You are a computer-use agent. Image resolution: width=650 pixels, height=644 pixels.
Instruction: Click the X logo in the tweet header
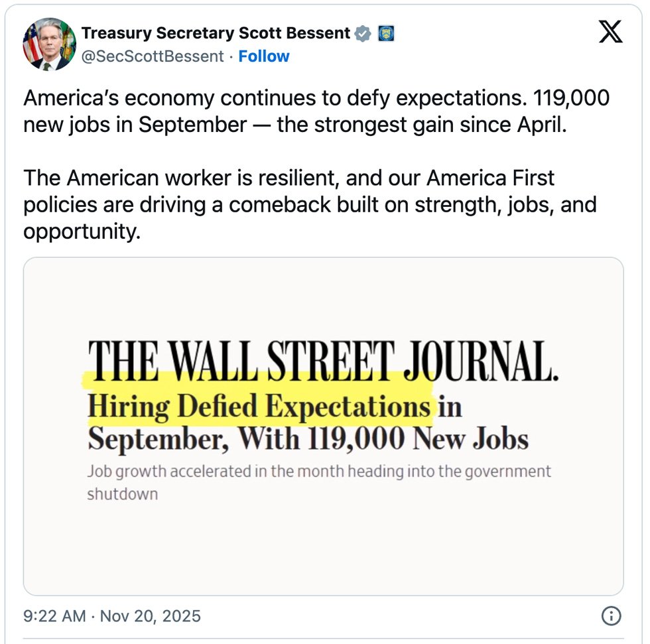(610, 31)
